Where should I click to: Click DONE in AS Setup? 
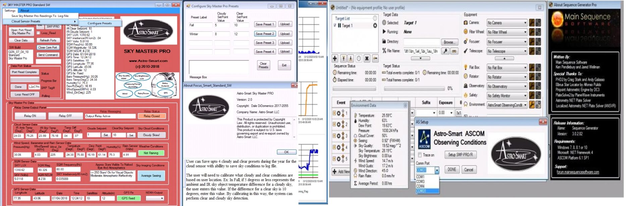[x=452, y=169]
